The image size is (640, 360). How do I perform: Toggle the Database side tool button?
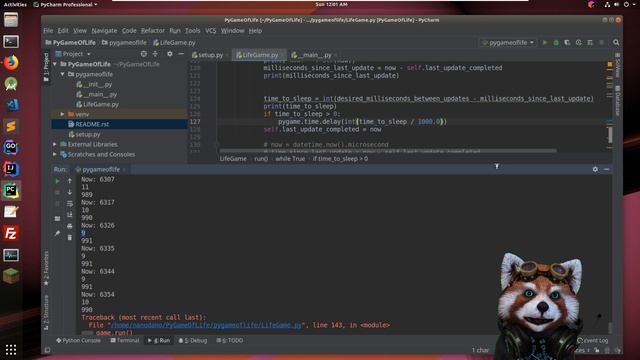(617, 100)
